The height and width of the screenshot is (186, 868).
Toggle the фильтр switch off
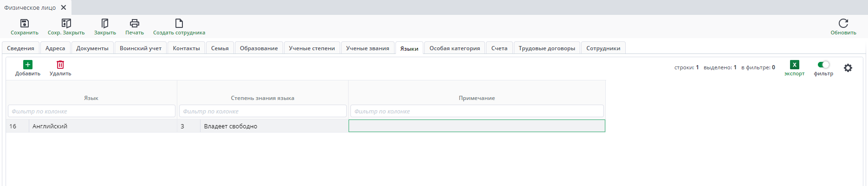pos(823,65)
